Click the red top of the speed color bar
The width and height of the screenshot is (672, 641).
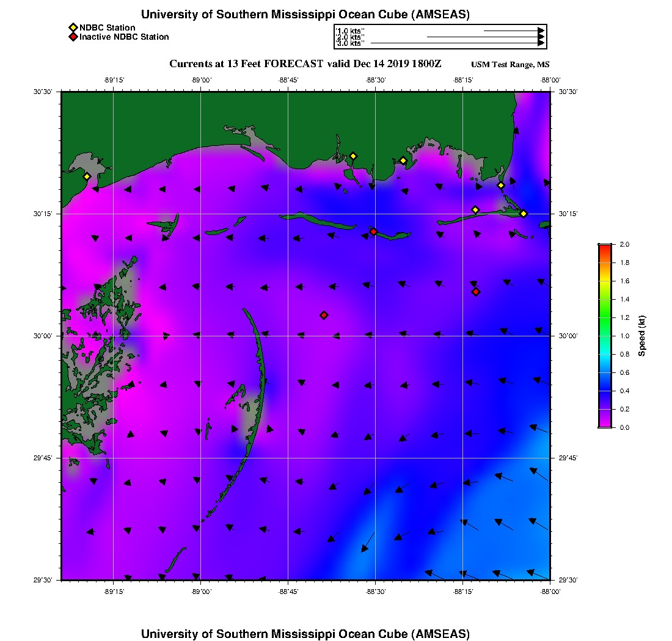click(605, 247)
